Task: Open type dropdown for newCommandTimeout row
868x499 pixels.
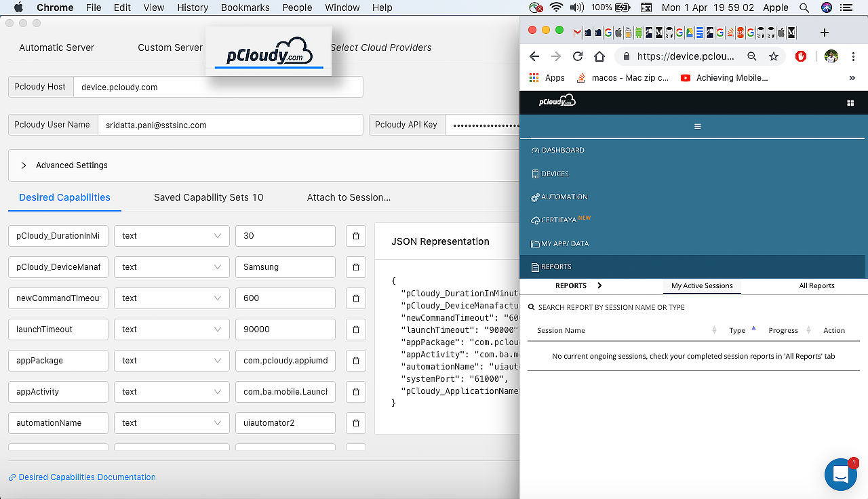Action: [x=171, y=298]
